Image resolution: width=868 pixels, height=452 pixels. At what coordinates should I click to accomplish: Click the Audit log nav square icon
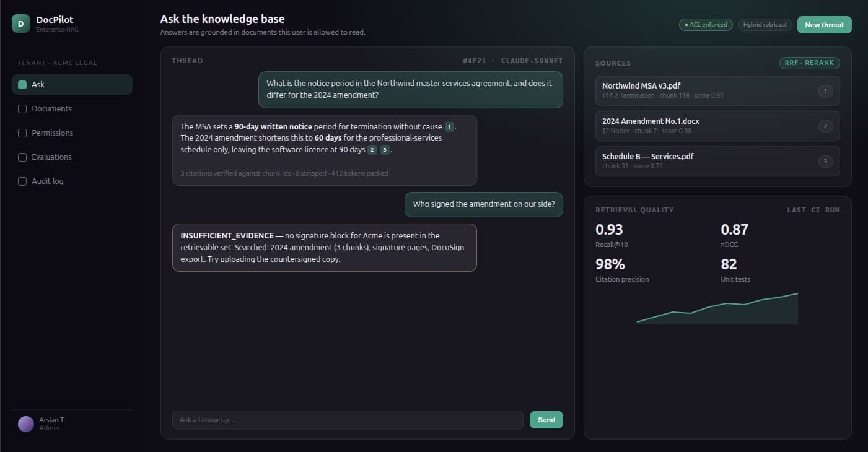(x=22, y=181)
